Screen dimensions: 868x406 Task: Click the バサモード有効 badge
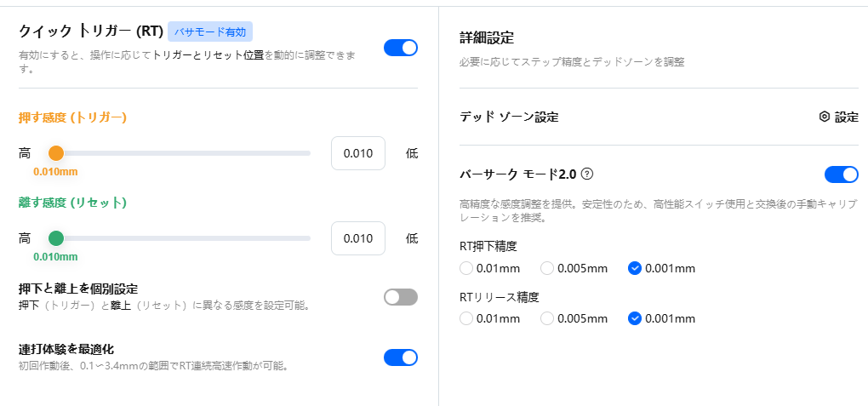point(210,31)
